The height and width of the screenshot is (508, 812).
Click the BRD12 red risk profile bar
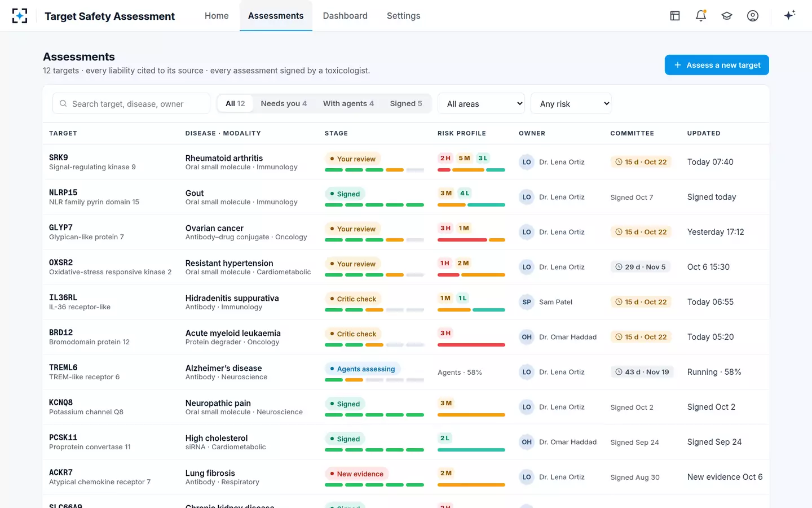(x=471, y=345)
